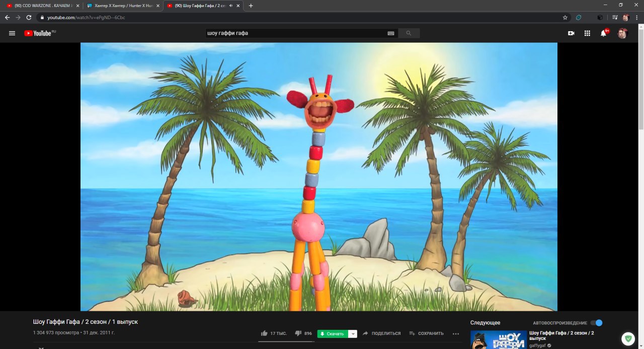Click the video player to pause
Screen dimensions: 644x349
click(319, 177)
